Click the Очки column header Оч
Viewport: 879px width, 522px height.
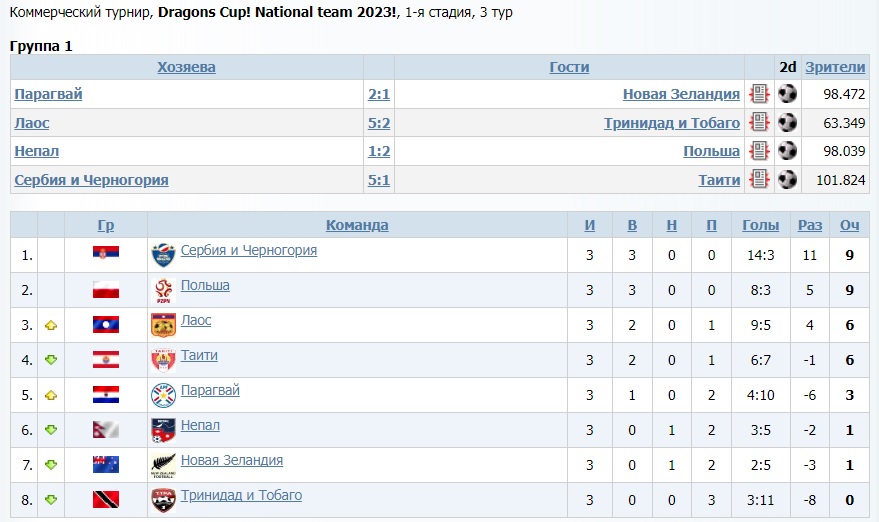pyautogui.click(x=849, y=225)
